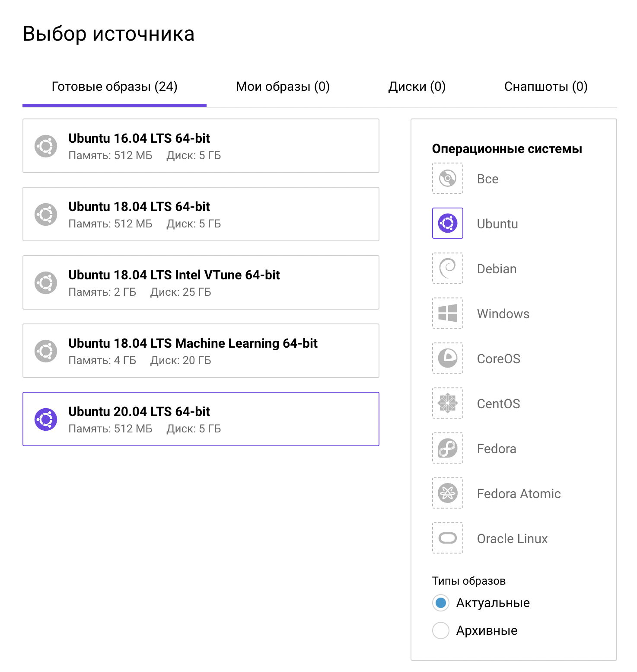Open the 'Готовые образы (24)' tab
637x672 pixels.
tap(115, 87)
